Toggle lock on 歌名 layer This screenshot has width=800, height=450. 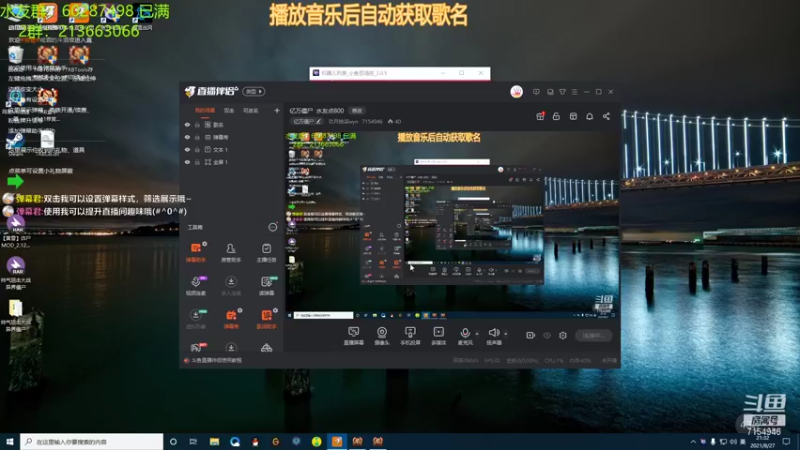(197, 124)
